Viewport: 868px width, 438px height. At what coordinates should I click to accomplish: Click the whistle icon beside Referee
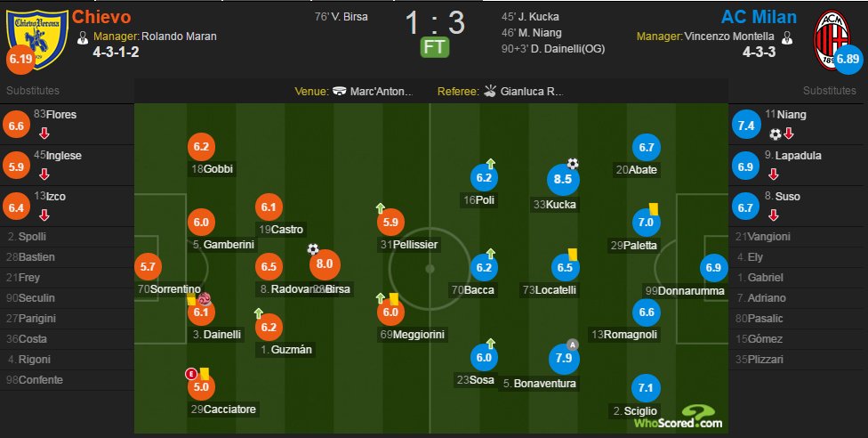490,91
